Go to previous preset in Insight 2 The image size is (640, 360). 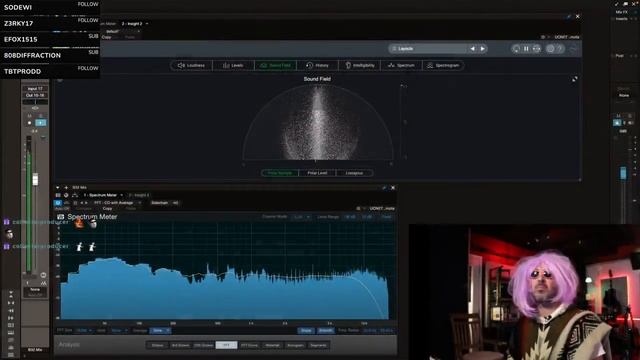(472, 49)
